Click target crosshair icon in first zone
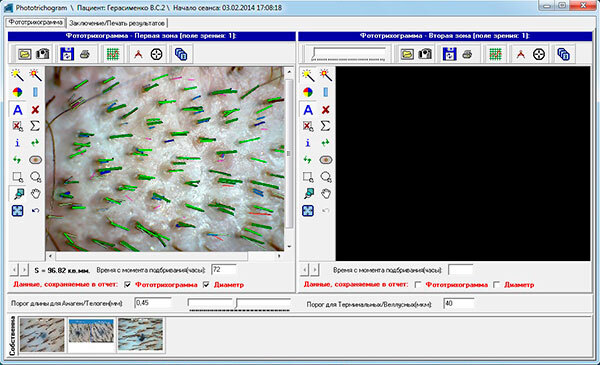The width and height of the screenshot is (600, 365). click(156, 54)
